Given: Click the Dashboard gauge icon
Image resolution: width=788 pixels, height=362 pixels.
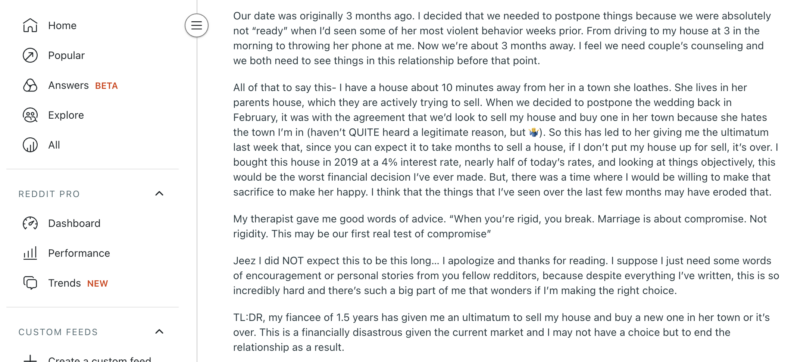Looking at the screenshot, I should pos(30,223).
